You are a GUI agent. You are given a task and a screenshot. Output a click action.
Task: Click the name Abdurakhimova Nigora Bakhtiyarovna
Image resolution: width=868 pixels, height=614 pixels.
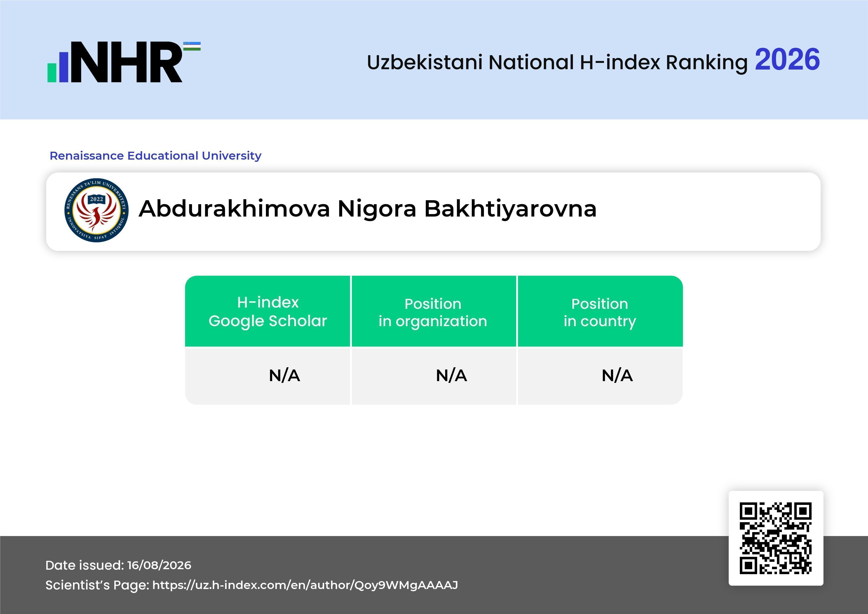[367, 209]
